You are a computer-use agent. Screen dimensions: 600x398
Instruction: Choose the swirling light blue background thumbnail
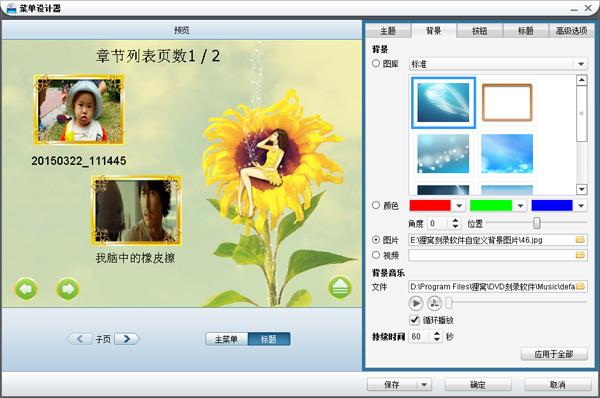point(443,103)
